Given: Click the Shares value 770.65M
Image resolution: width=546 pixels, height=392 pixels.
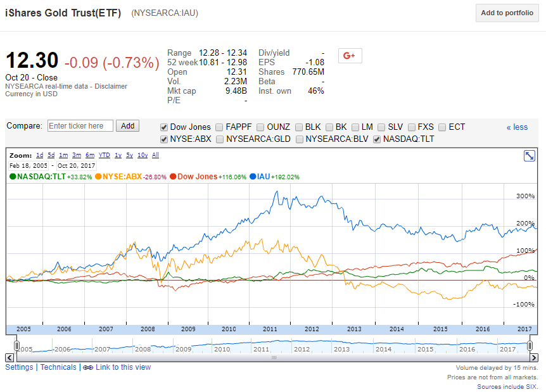Looking at the screenshot, I should (x=308, y=72).
